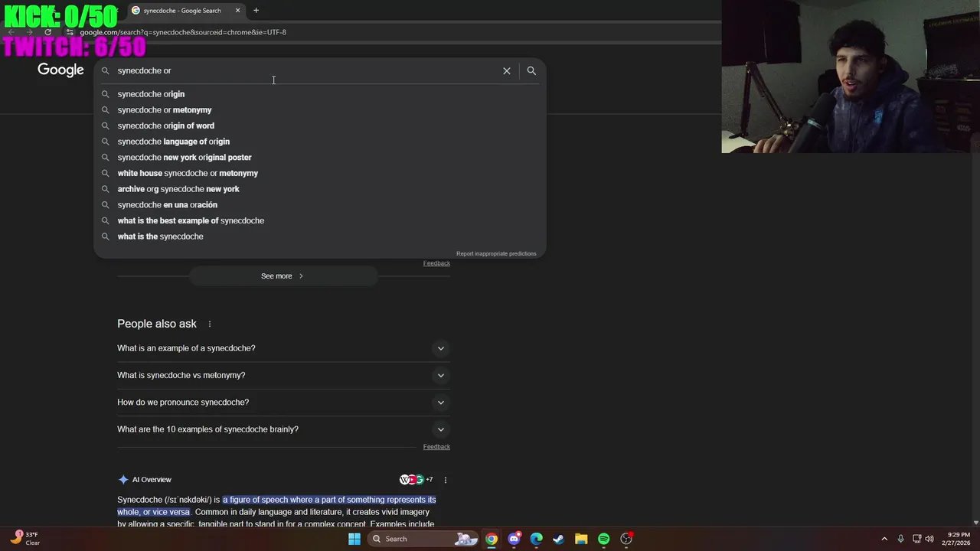
Task: Open Steam from the taskbar
Action: [x=558, y=539]
